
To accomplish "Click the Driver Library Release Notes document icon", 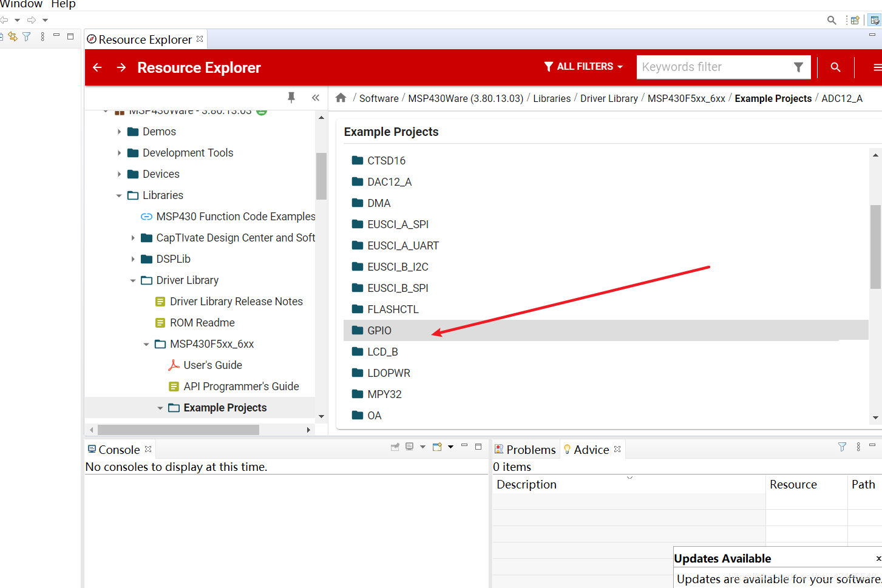I will [160, 301].
